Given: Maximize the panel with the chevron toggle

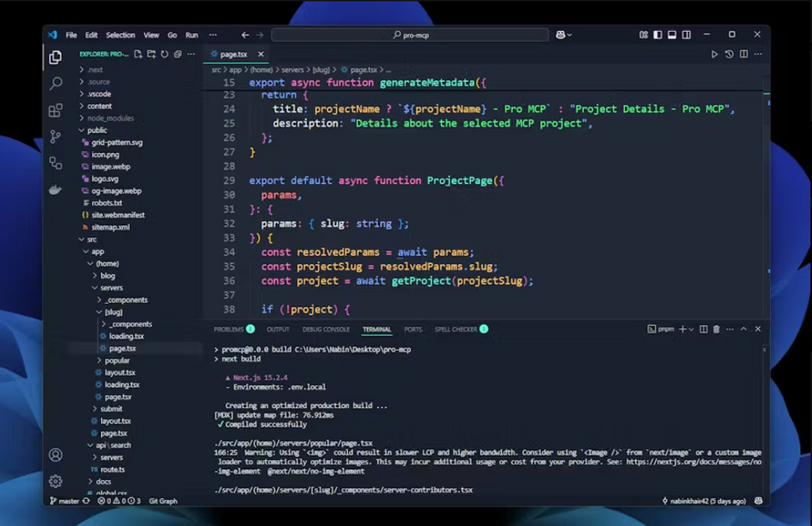Looking at the screenshot, I should pos(744,329).
